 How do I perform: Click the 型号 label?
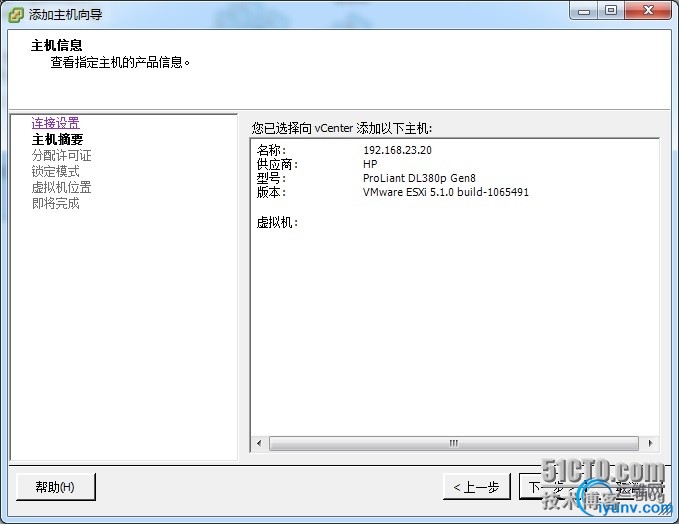[x=271, y=178]
